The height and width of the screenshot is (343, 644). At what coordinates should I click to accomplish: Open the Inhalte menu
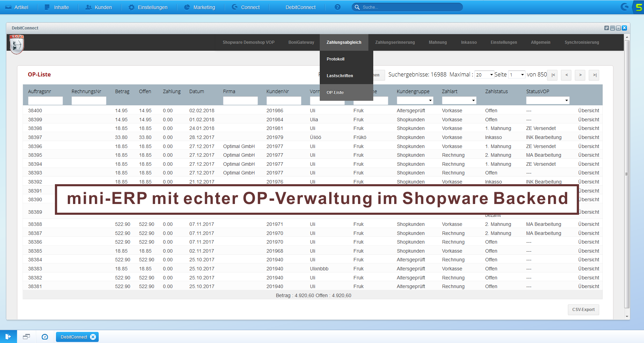tap(57, 7)
